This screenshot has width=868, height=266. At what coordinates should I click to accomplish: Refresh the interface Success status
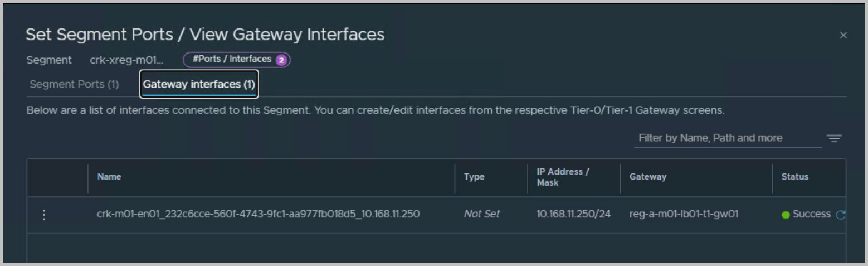[840, 215]
